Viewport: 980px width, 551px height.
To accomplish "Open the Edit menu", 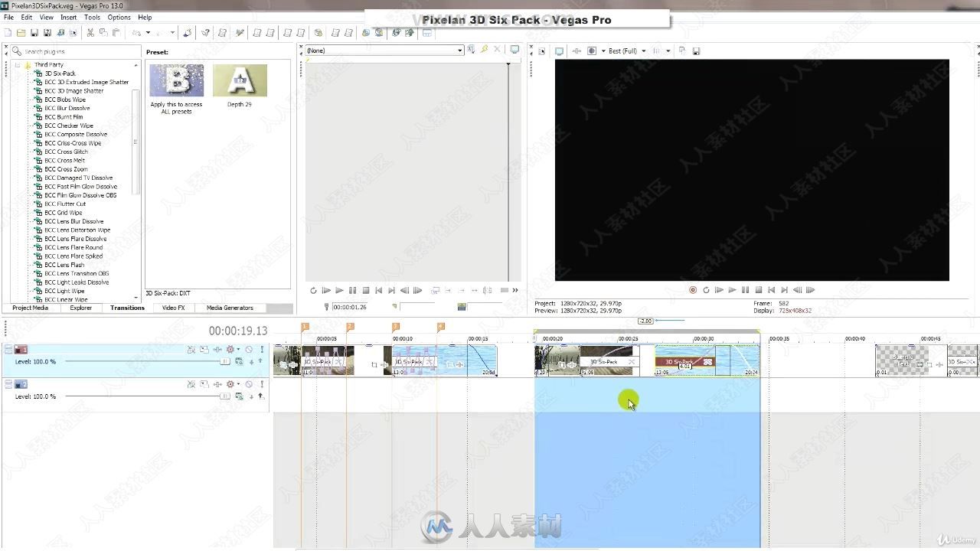I will click(27, 17).
